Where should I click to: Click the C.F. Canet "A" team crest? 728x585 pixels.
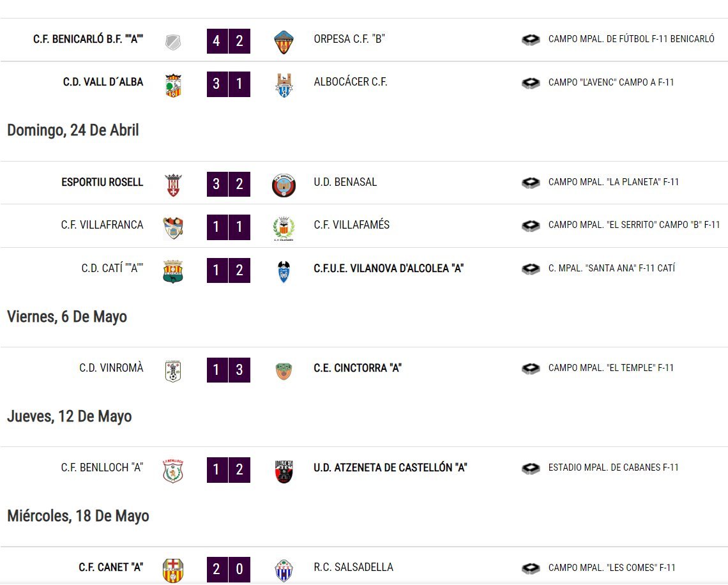coord(173,570)
